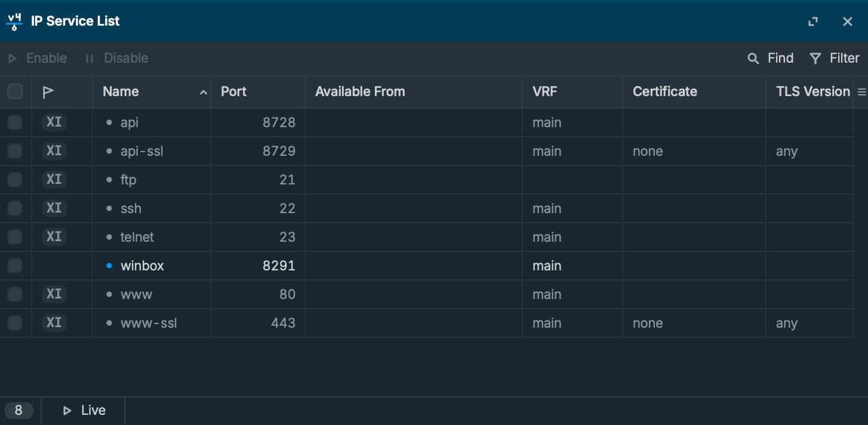
Task: Click the IP Service List title icon
Action: 14,21
